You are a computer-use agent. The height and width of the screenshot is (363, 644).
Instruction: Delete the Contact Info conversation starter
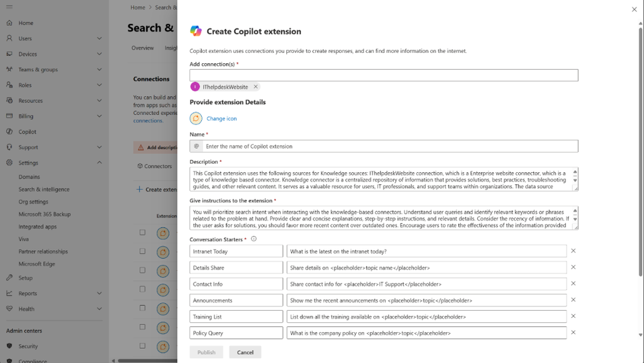pyautogui.click(x=573, y=283)
